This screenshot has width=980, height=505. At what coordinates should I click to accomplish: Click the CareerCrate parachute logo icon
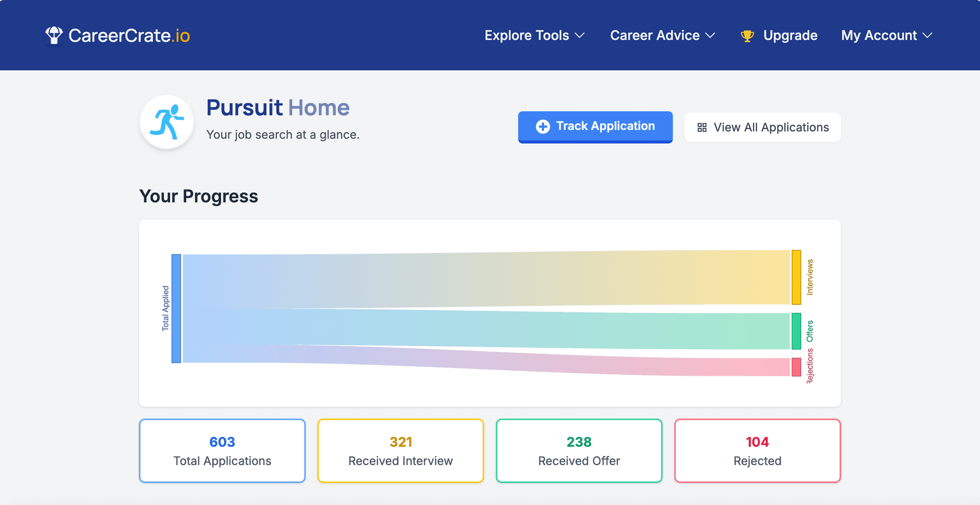pyautogui.click(x=54, y=35)
